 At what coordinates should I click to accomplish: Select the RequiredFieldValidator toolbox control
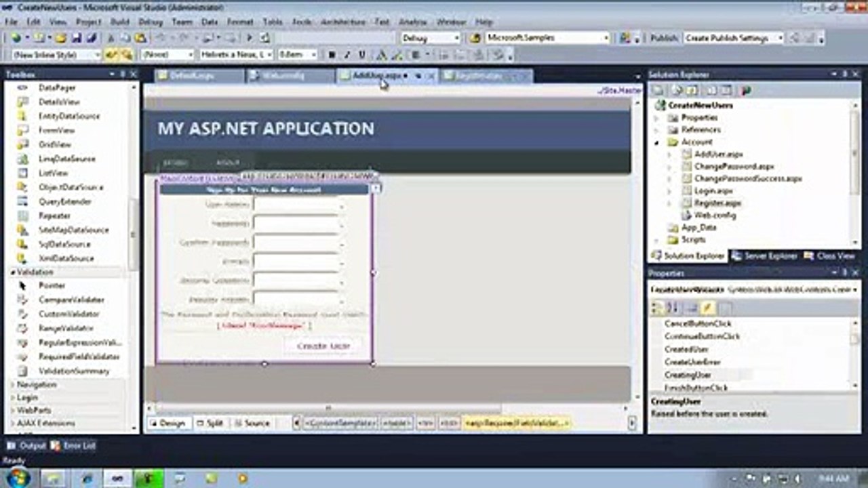79,357
